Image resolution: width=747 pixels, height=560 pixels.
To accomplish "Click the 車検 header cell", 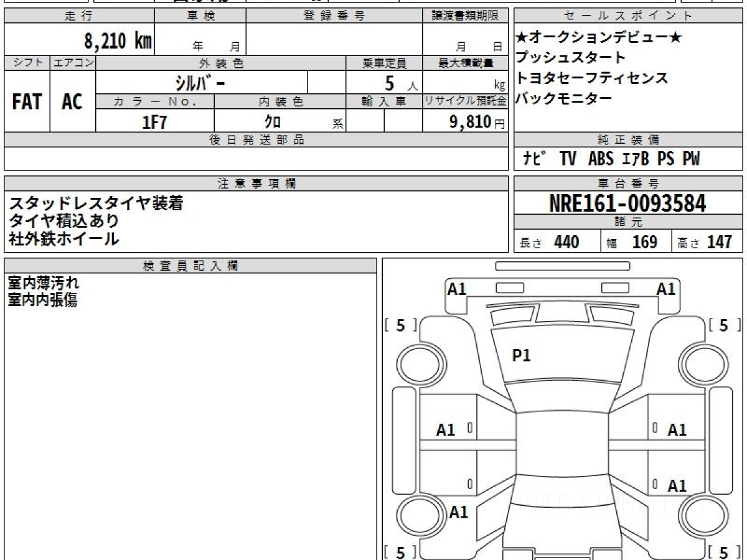I will click(200, 16).
